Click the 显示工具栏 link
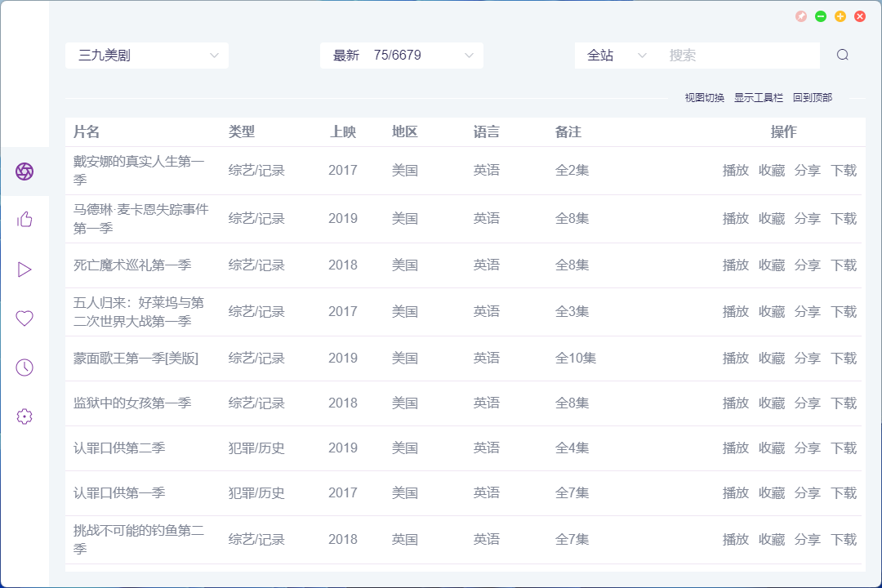 pyautogui.click(x=758, y=97)
